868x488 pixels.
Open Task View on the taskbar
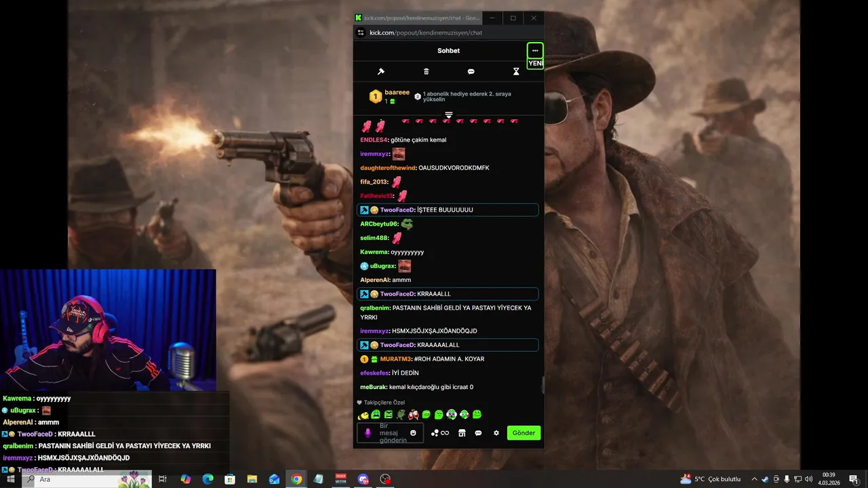163,479
